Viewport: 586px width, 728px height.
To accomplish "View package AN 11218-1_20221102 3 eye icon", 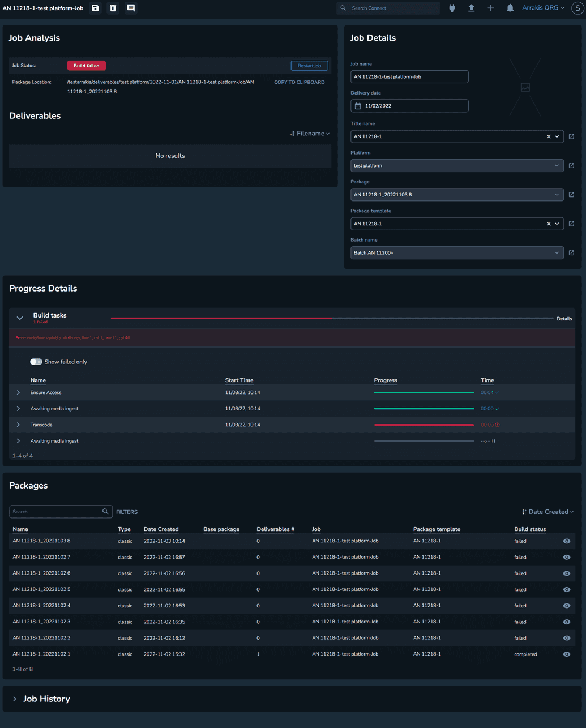I will 567,622.
